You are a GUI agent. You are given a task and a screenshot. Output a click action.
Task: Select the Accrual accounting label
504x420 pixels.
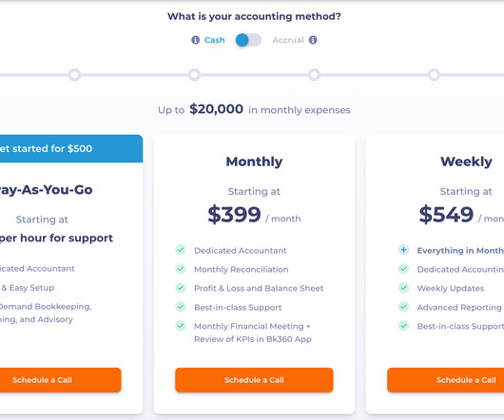[288, 40]
